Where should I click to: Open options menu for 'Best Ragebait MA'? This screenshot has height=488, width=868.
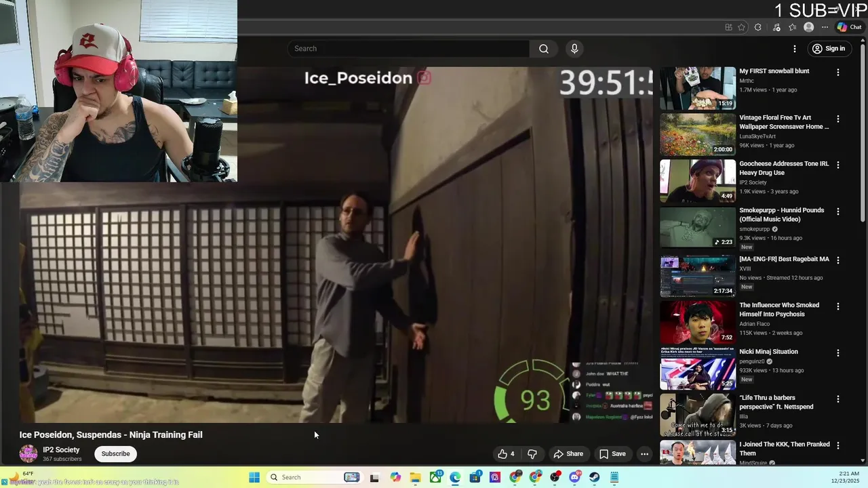[x=838, y=260]
